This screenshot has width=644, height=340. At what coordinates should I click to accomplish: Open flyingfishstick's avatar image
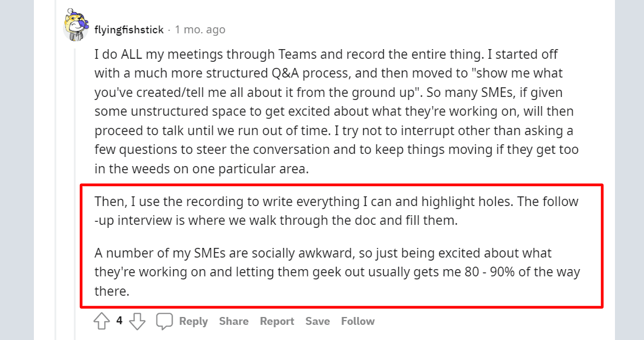[x=76, y=26]
